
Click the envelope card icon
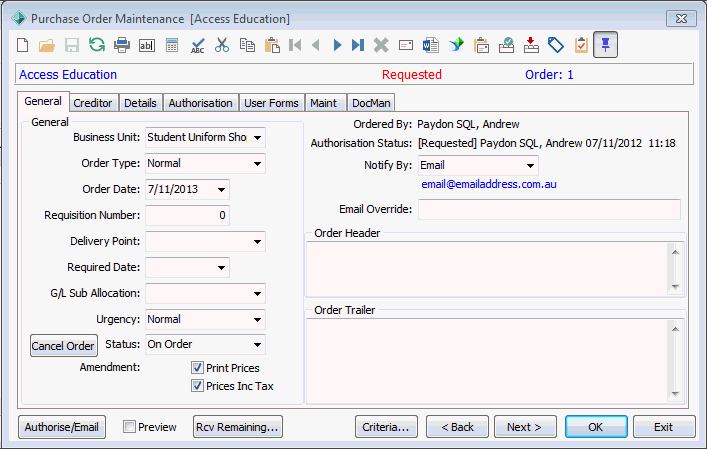pyautogui.click(x=406, y=45)
